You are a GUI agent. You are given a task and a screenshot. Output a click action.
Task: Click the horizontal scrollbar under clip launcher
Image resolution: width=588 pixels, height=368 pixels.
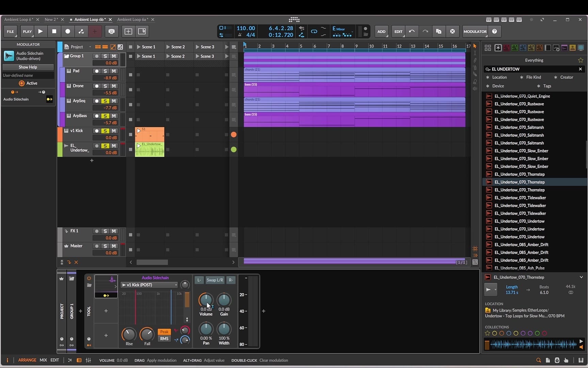(152, 262)
